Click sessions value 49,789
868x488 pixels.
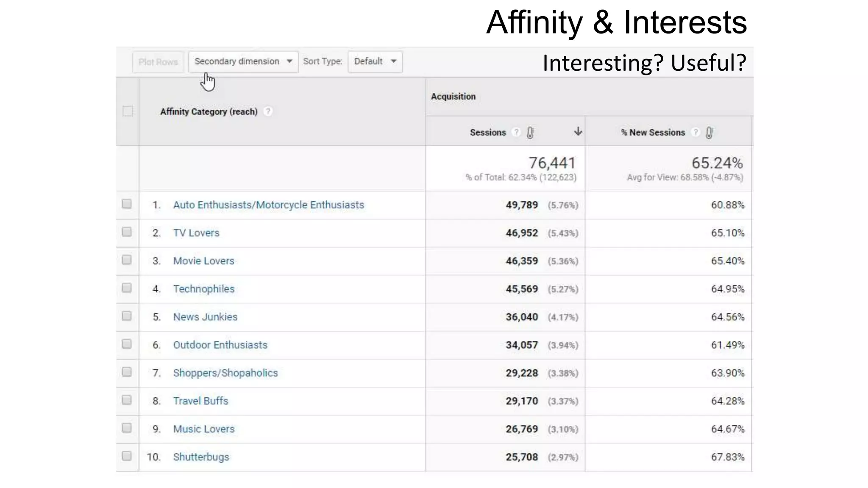click(x=522, y=205)
